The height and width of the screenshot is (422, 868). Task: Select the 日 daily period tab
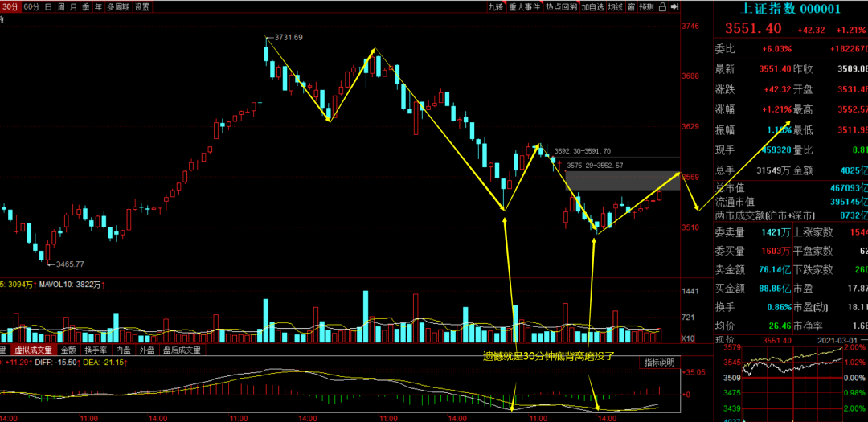coord(48,6)
